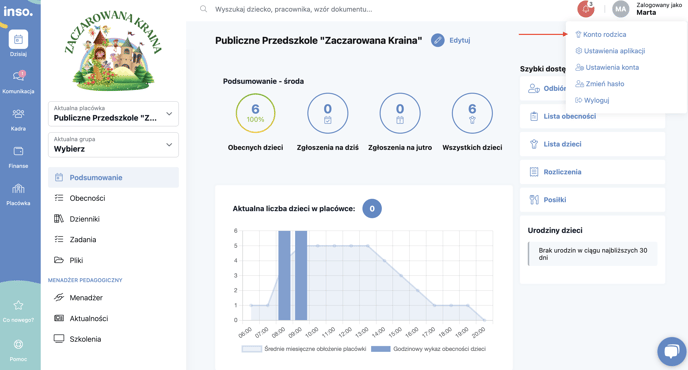Image resolution: width=688 pixels, height=370 pixels.
Task: Open the Co nowego star icon
Action: [x=18, y=305]
